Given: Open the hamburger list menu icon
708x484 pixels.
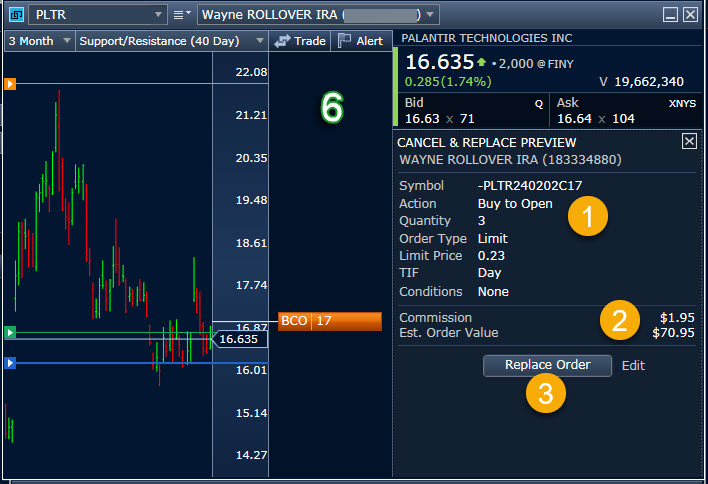Looking at the screenshot, I should tap(181, 15).
